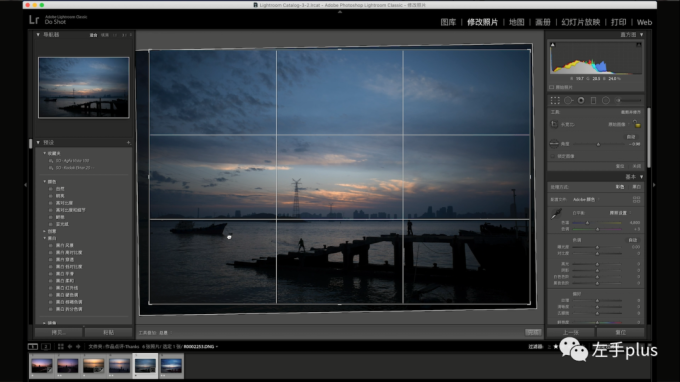The height and width of the screenshot is (382, 680).
Task: Click the aspect ratio lock icon
Action: (x=637, y=124)
